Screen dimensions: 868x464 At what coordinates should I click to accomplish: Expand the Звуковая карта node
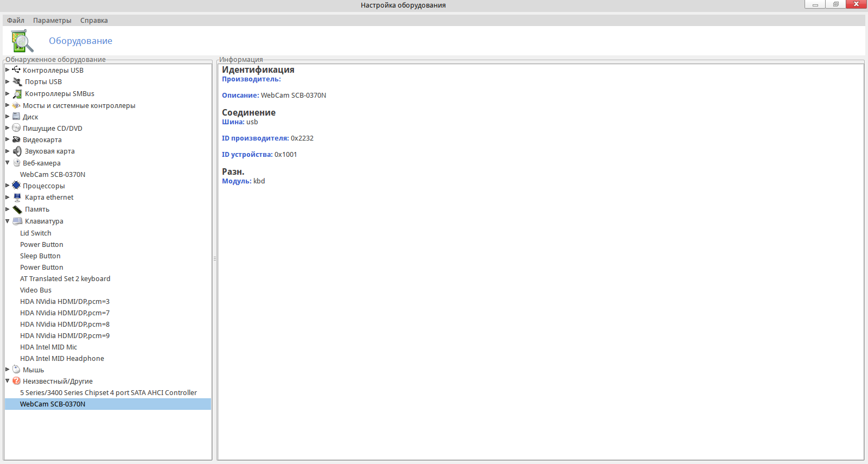tap(8, 151)
